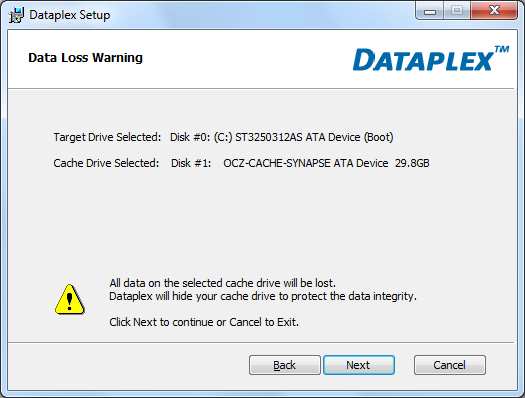Screen dimensions: 525x398
Task: Click the "Click Next to continue" instruction text
Action: tap(204, 322)
